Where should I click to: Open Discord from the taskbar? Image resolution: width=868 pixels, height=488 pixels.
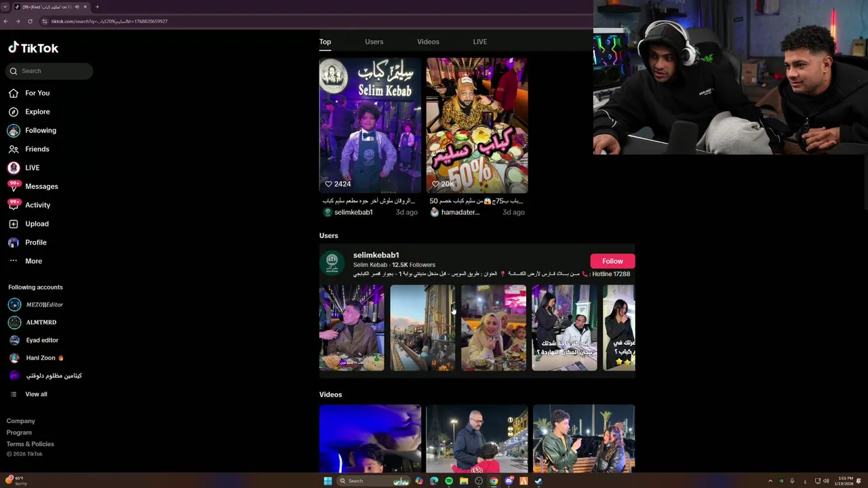(x=509, y=481)
